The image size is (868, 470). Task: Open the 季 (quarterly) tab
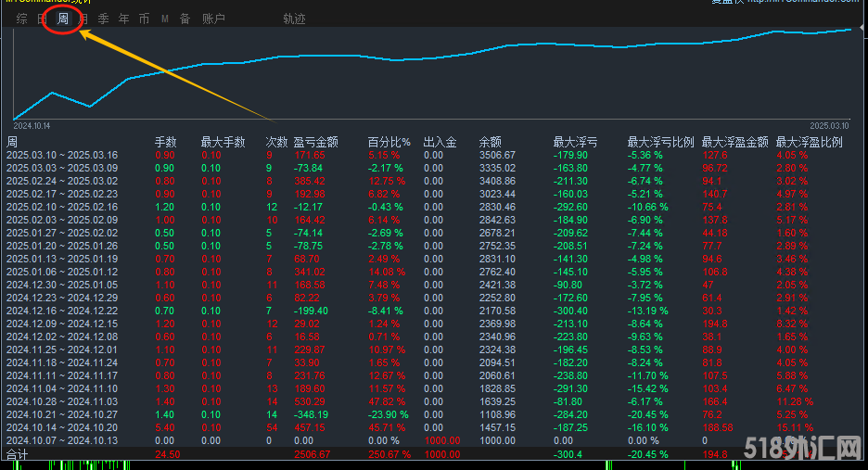click(x=103, y=19)
